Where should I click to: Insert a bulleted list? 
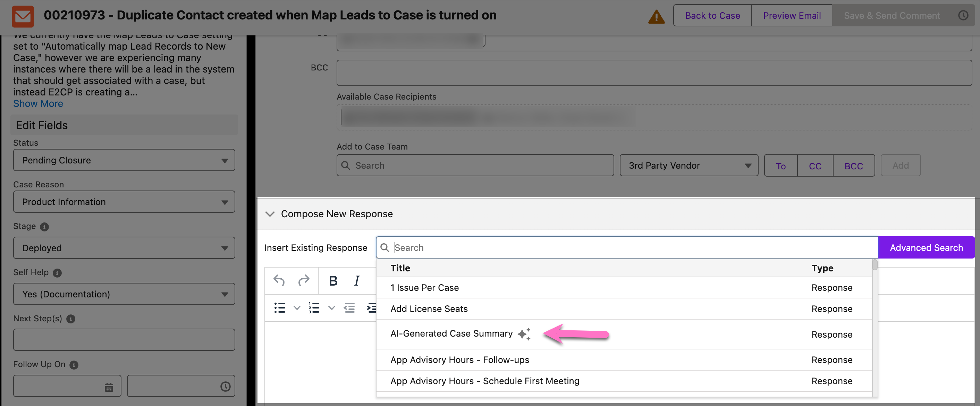click(x=280, y=308)
